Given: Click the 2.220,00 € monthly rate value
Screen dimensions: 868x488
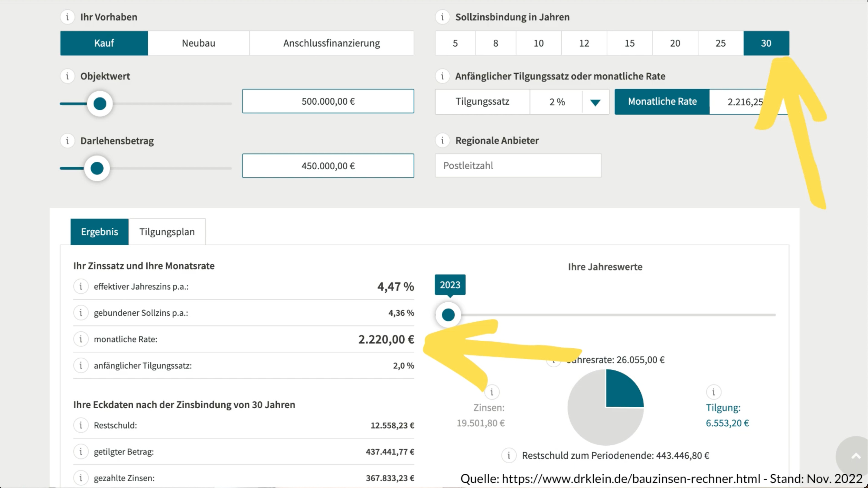Looking at the screenshot, I should [x=386, y=339].
